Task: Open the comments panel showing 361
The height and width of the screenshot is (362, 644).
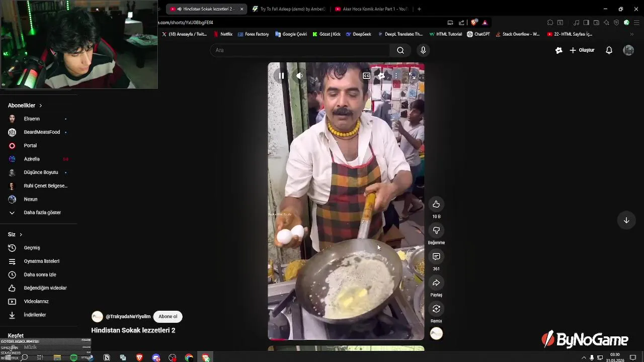Action: coord(436,256)
